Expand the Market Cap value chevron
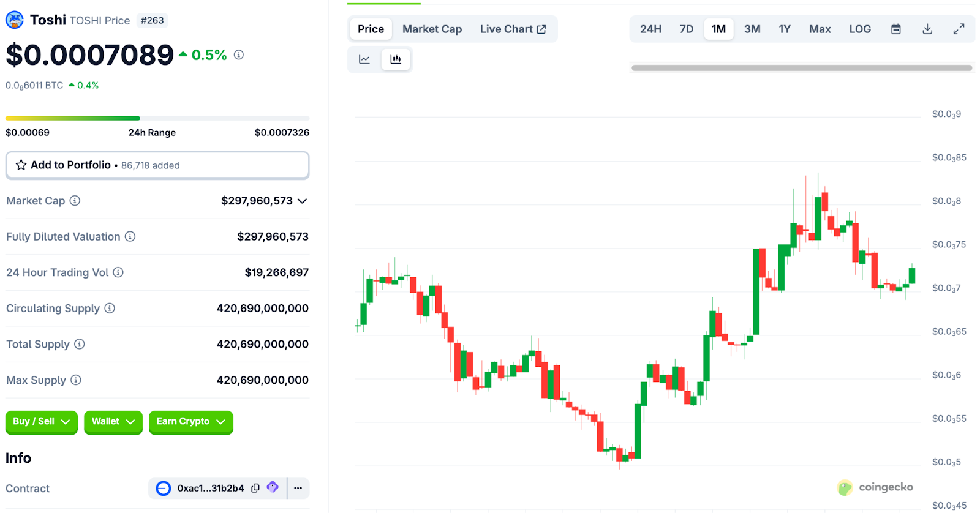980x513 pixels. pyautogui.click(x=302, y=201)
